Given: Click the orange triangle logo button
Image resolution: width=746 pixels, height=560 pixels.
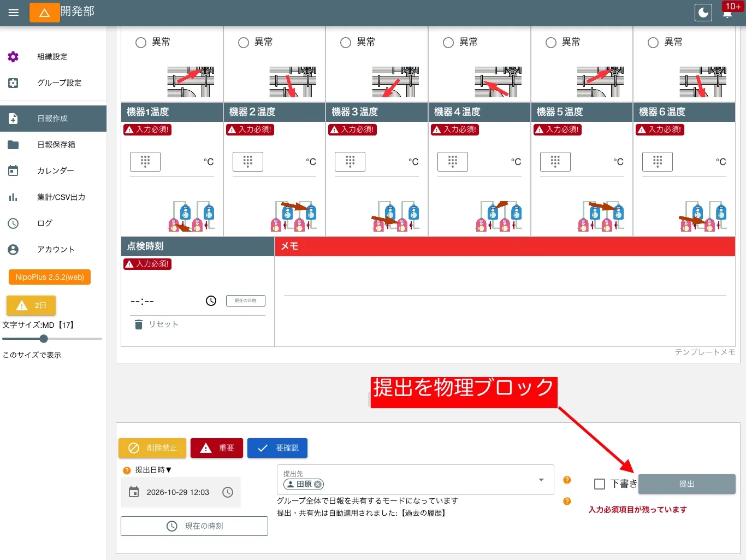Looking at the screenshot, I should pyautogui.click(x=45, y=13).
